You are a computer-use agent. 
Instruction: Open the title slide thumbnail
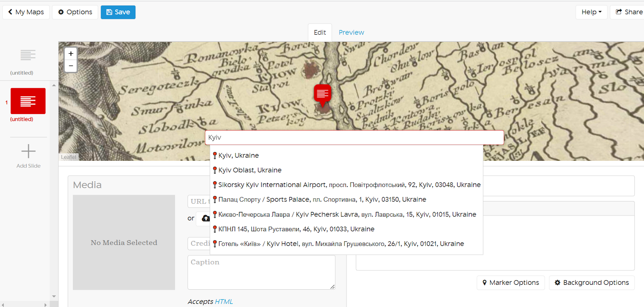pos(28,55)
